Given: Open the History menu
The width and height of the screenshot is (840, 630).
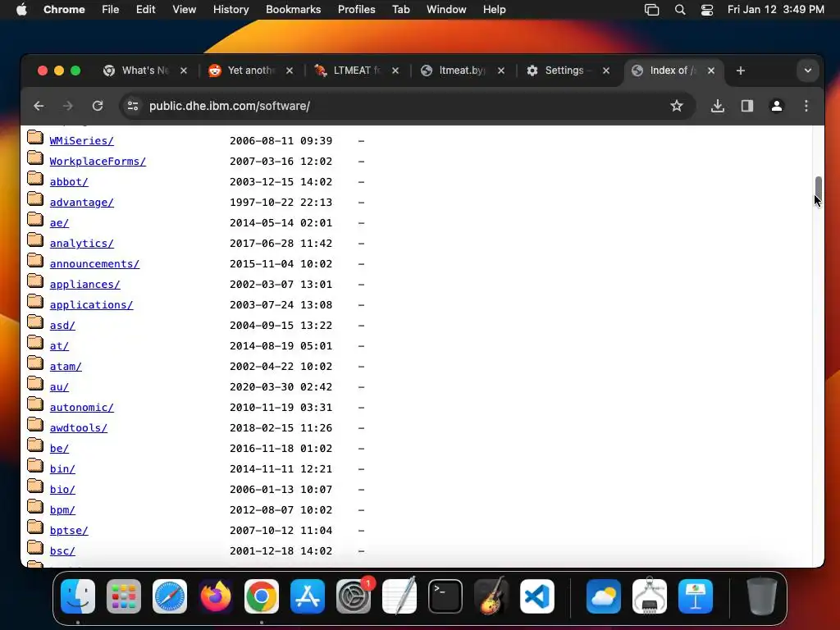Looking at the screenshot, I should [231, 10].
